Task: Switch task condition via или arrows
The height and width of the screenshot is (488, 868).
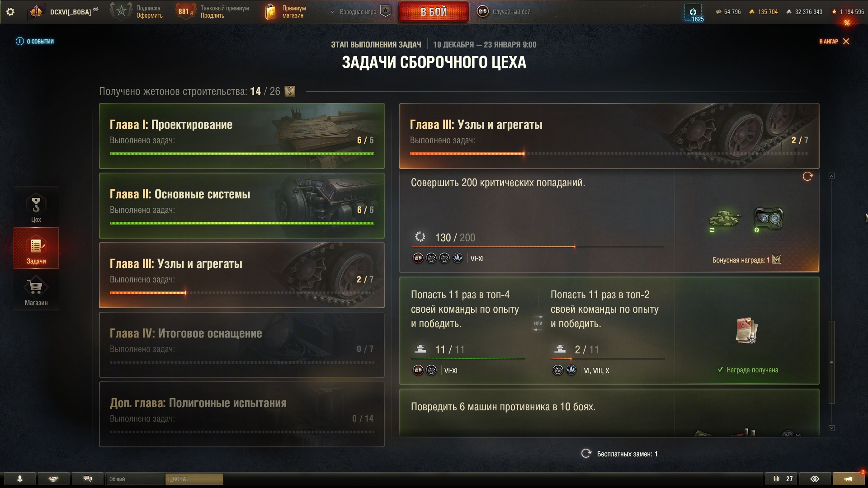Action: point(538,323)
